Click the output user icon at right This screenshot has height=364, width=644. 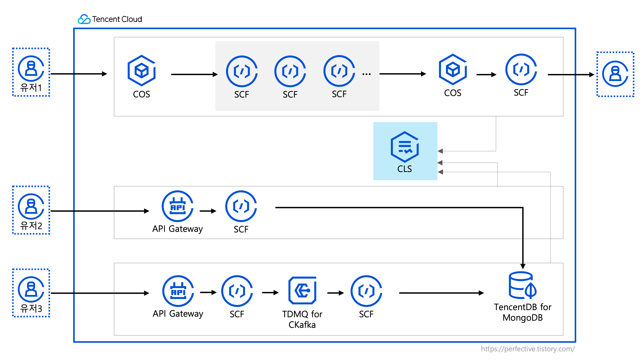click(615, 73)
